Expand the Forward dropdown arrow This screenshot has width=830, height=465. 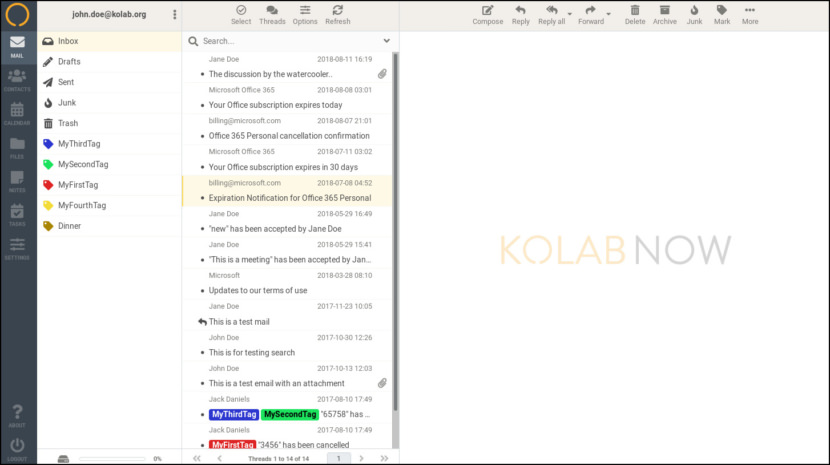pos(609,14)
